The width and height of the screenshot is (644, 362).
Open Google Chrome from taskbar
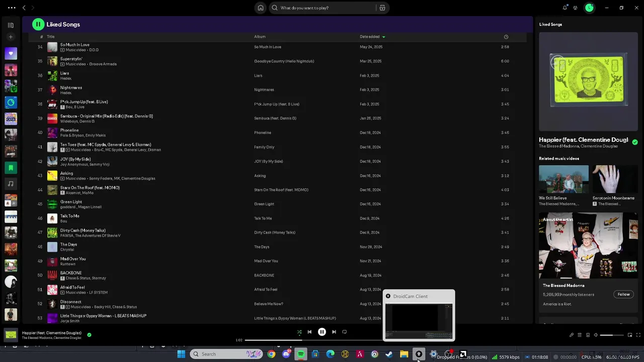(271, 354)
